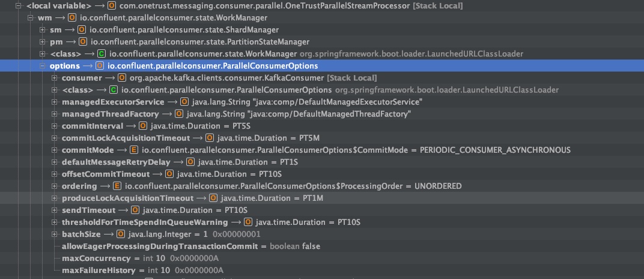This screenshot has width=644, height=279.
Task: Click the 0x00000001 batchSize hex value
Action: point(237,235)
